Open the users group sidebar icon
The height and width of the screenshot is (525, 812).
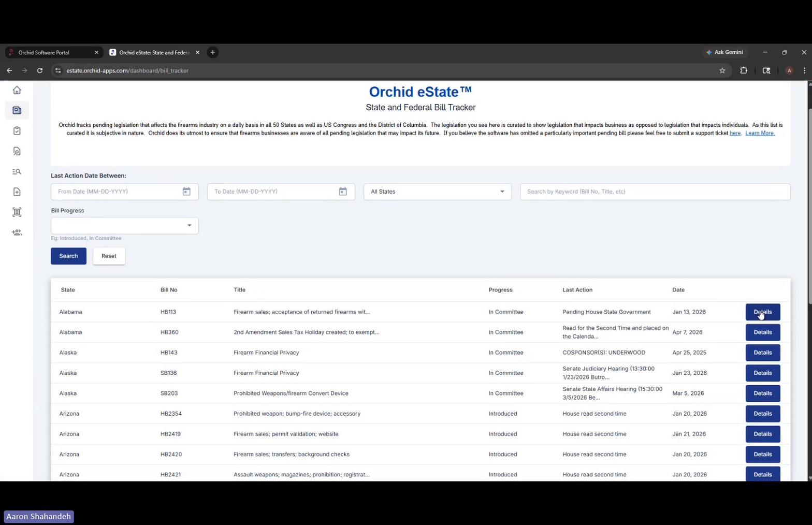click(17, 232)
